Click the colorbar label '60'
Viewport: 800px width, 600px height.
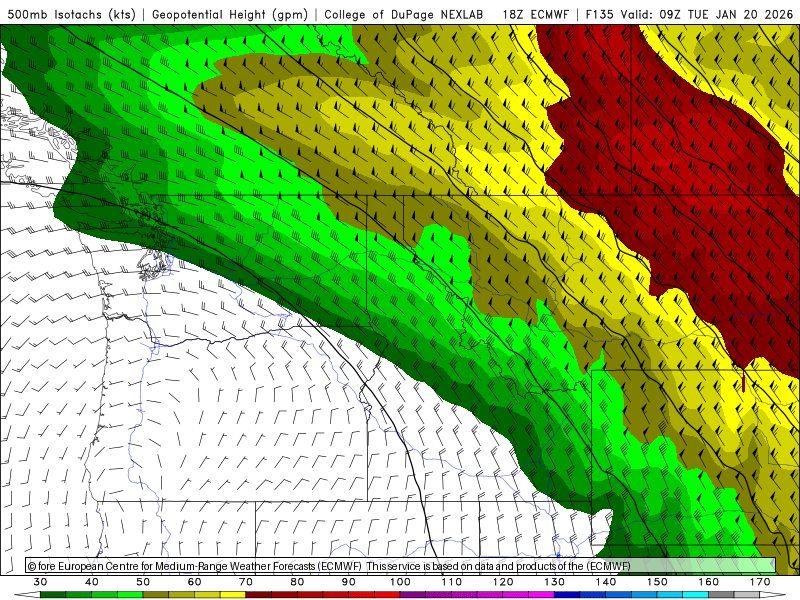(x=194, y=582)
